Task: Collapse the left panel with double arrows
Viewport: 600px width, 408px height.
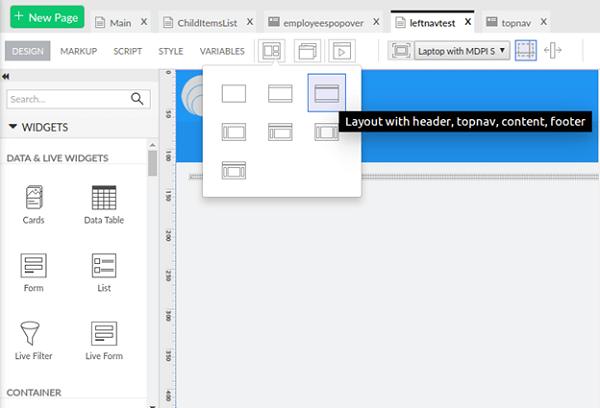Action: tap(5, 77)
